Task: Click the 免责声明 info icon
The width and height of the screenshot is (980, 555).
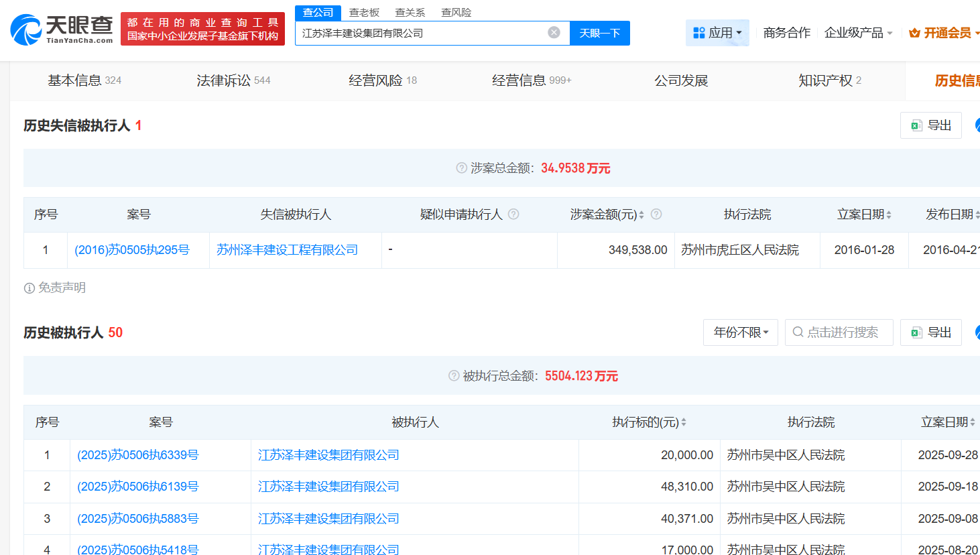Action: 29,288
